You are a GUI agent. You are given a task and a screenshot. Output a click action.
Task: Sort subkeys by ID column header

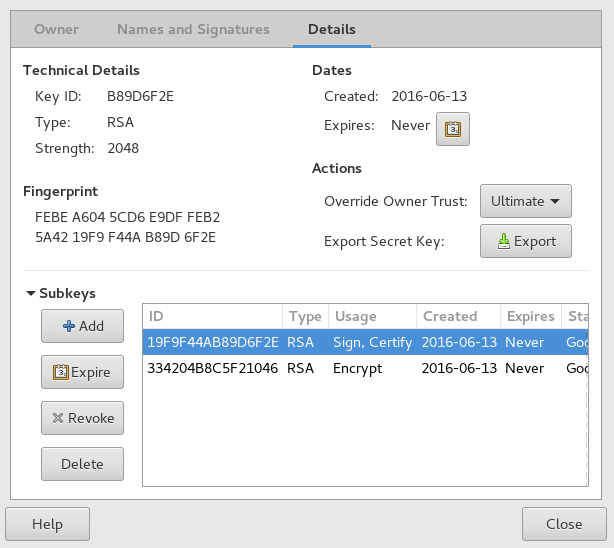(x=212, y=316)
